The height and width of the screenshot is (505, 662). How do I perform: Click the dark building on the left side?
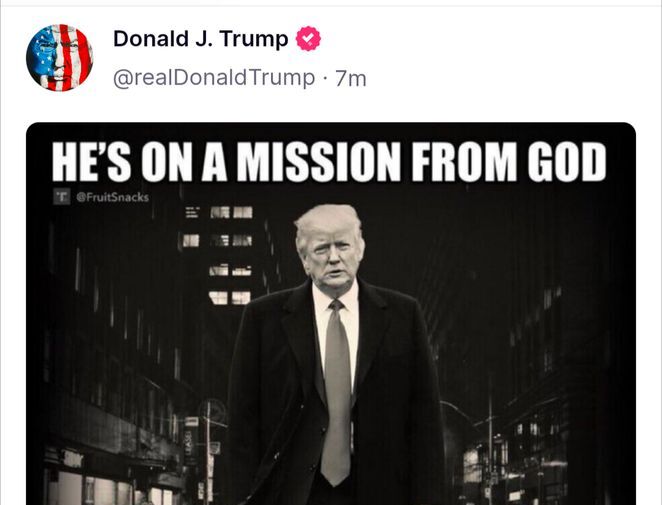pos(100,330)
